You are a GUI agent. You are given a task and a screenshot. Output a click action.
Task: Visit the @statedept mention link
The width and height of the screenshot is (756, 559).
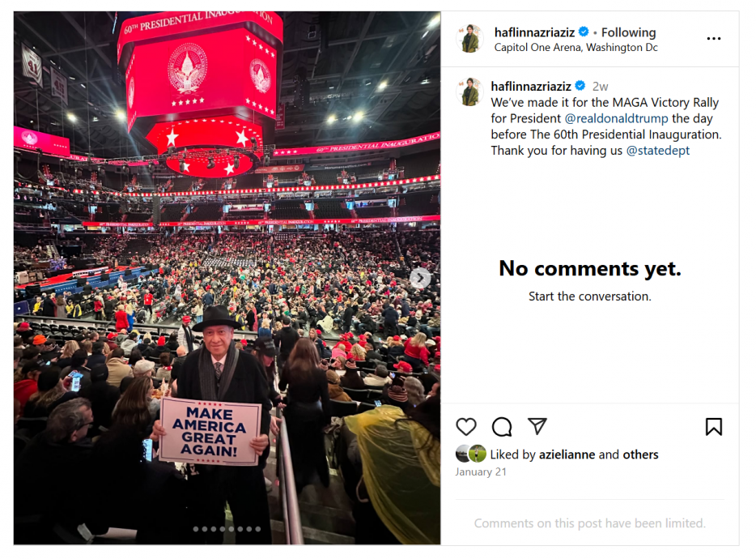pyautogui.click(x=657, y=151)
